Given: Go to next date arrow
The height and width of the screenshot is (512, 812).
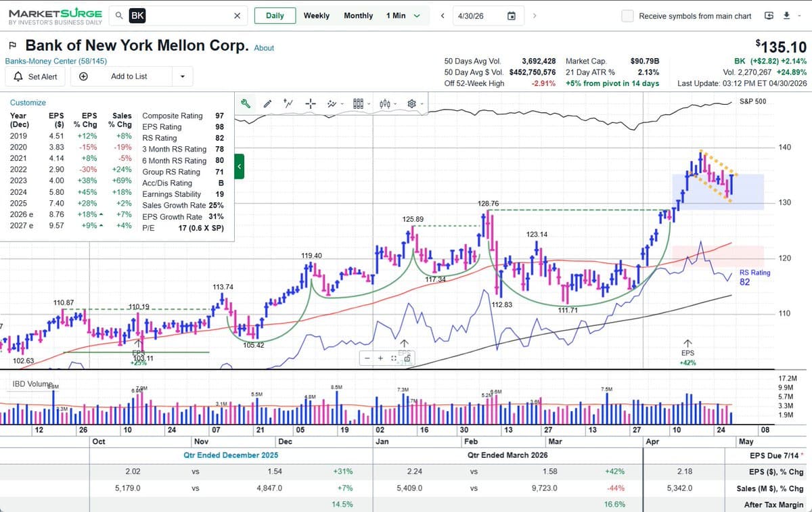Looking at the screenshot, I should click(x=534, y=16).
